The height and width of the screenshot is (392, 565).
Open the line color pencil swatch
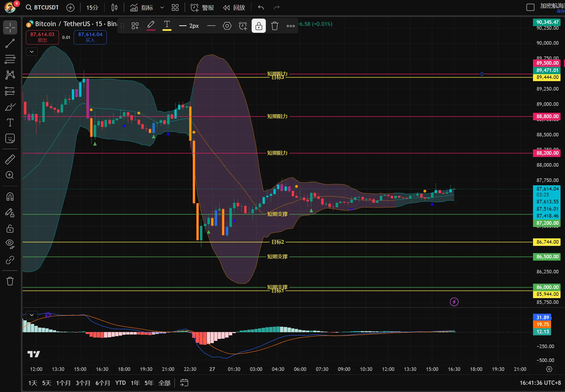[x=151, y=26]
